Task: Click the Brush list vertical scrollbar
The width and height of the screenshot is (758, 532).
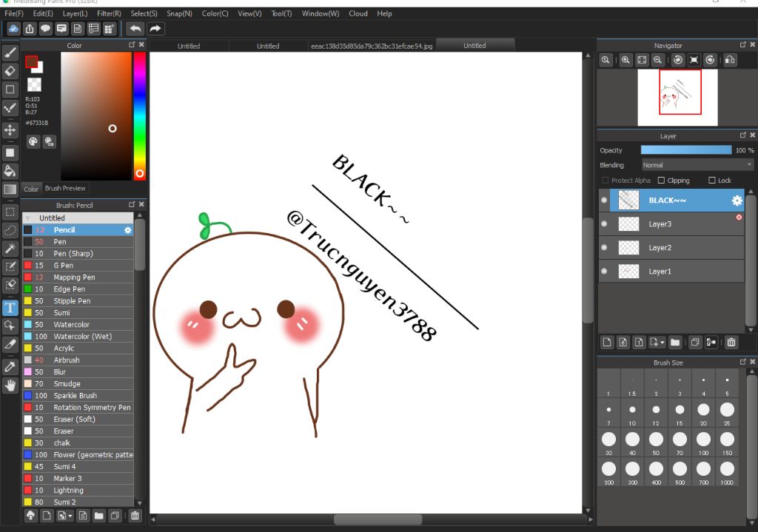Action: [140, 245]
